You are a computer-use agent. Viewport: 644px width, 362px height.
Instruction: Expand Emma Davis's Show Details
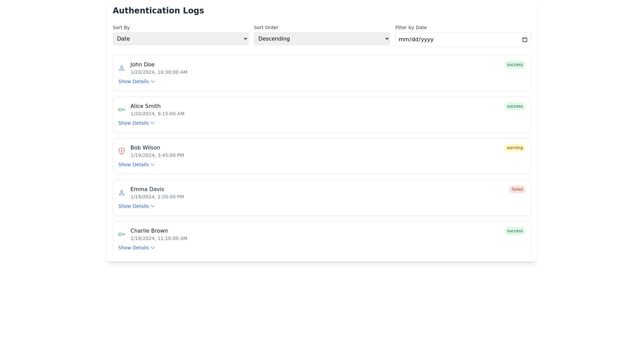(136, 206)
